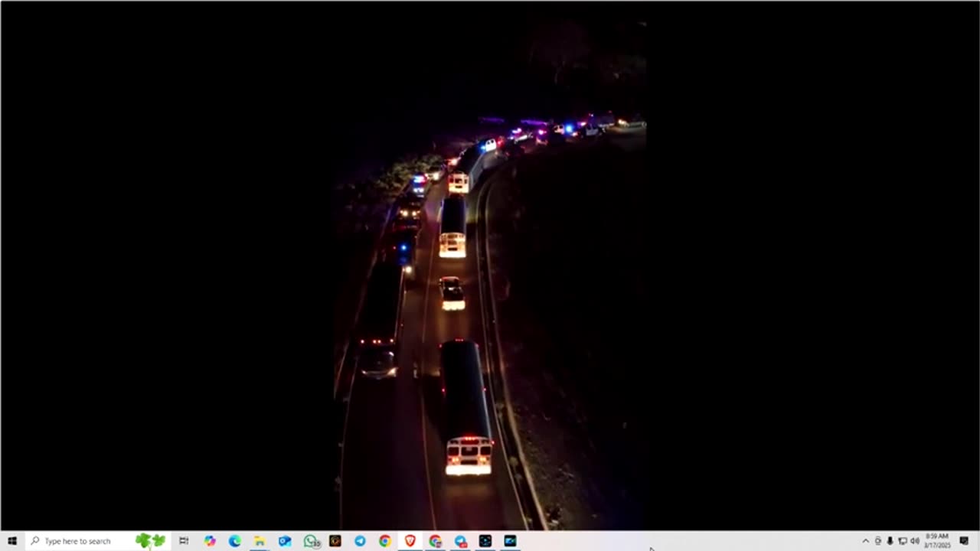This screenshot has width=980, height=551.
Task: Open Microsoft Edge from the taskbar
Action: (x=234, y=541)
